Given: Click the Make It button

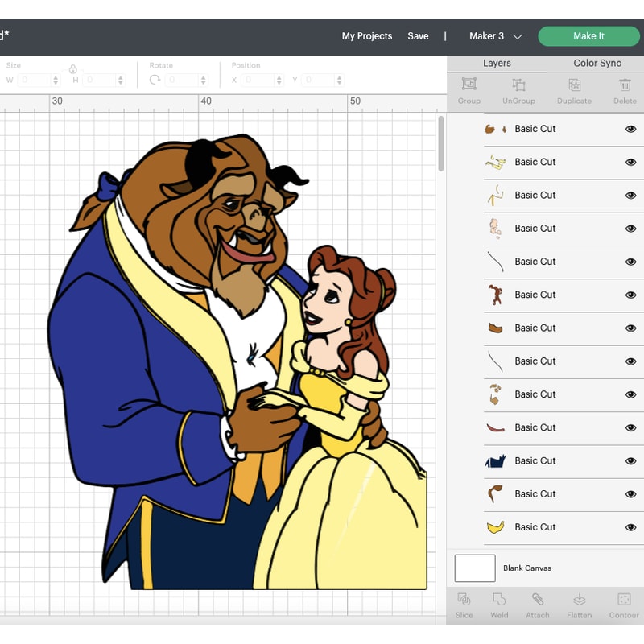Looking at the screenshot, I should click(x=588, y=36).
